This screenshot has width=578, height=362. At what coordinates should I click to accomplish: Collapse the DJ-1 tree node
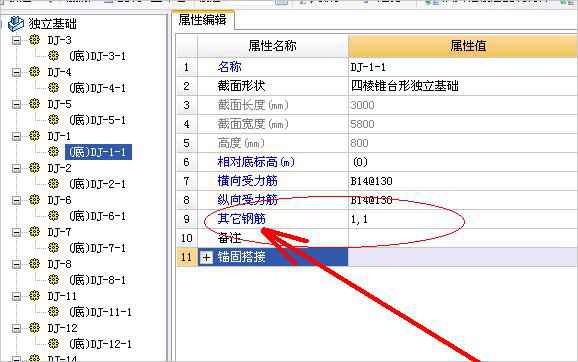[16, 136]
